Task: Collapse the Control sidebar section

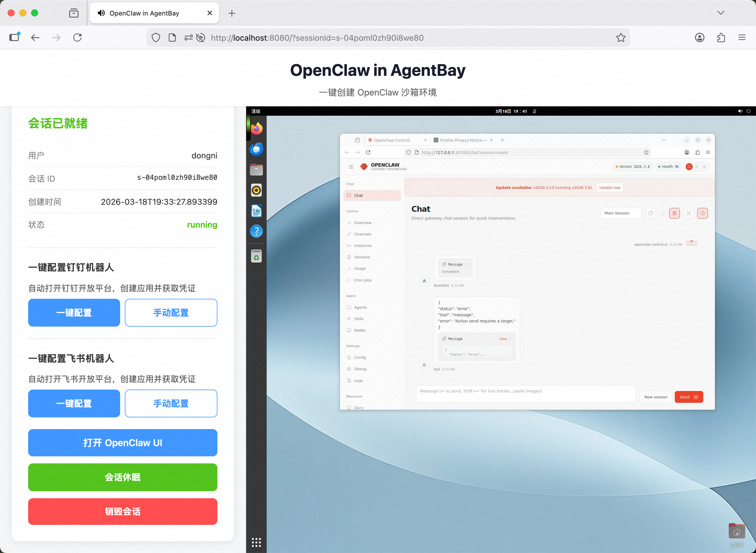Action: 397,211
